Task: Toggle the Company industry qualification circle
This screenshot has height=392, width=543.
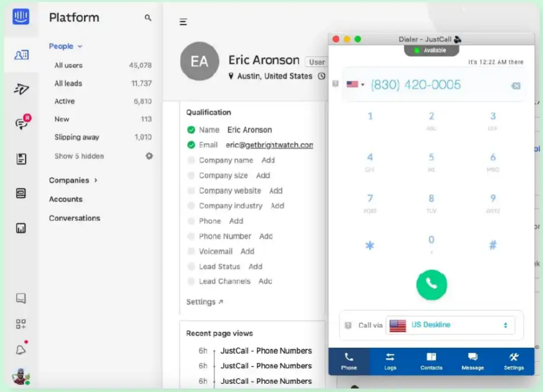Action: [x=191, y=206]
